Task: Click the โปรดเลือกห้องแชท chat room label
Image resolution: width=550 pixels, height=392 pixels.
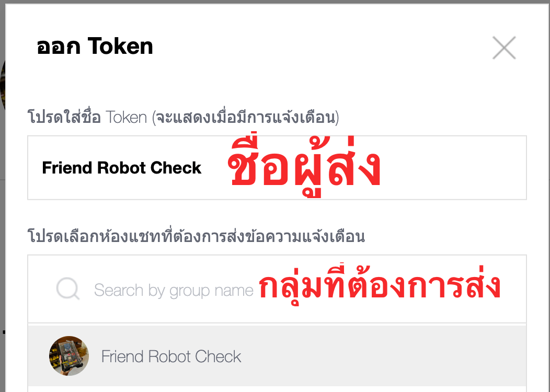Action: pyautogui.click(x=197, y=236)
